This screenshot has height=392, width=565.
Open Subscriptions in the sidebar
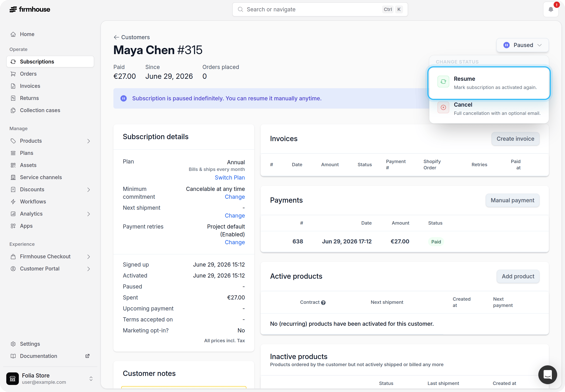click(x=50, y=62)
